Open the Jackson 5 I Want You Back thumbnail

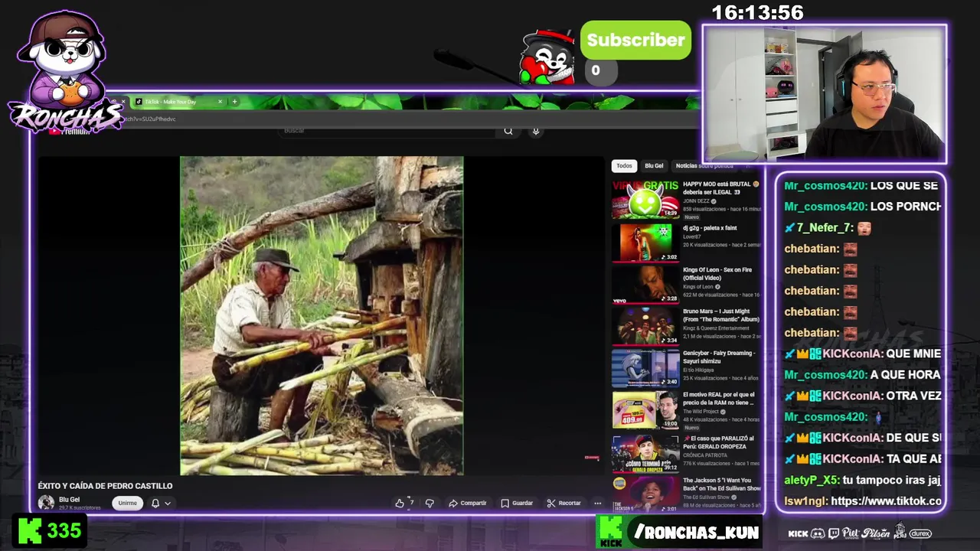[645, 494]
